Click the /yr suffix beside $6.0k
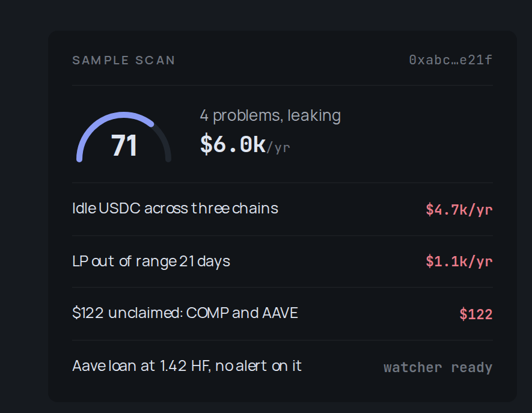The width and height of the screenshot is (532, 413). (278, 148)
